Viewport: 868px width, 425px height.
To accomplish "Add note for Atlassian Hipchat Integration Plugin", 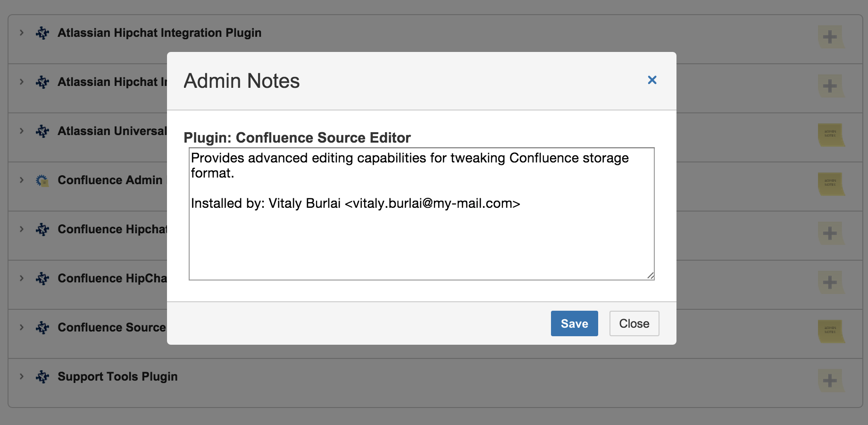I will pyautogui.click(x=830, y=37).
